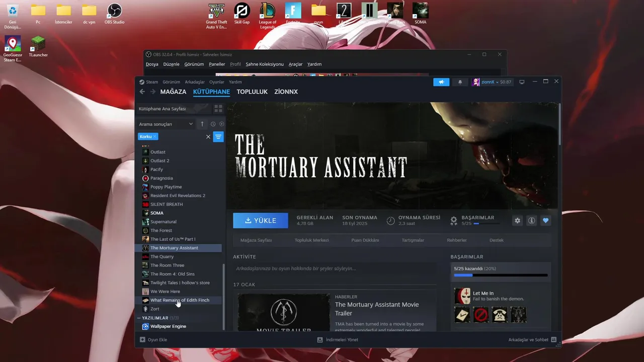Open game settings gear for Mortuary Assistant
This screenshot has height=362, width=644.
[517, 221]
